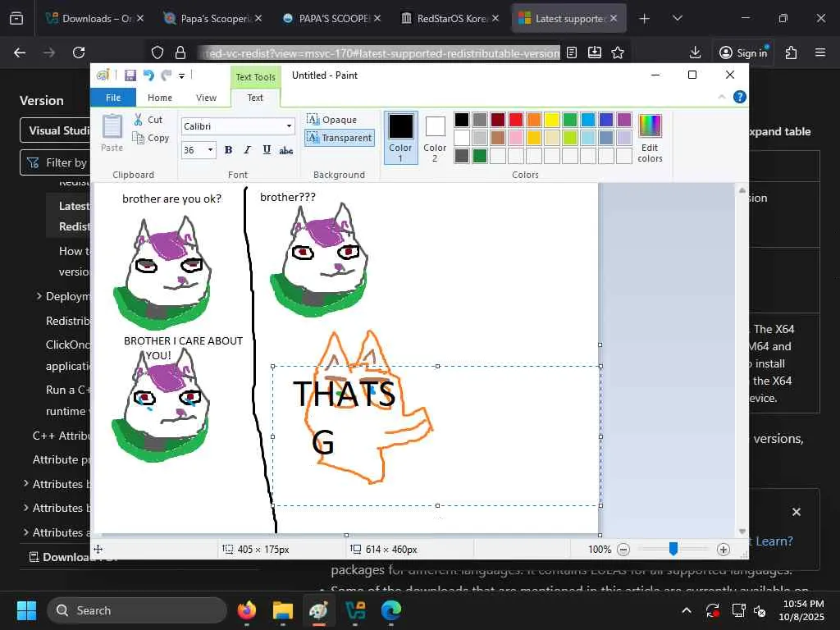Open Microsoft Edge from the taskbar
The image size is (840, 630).
[391, 610]
